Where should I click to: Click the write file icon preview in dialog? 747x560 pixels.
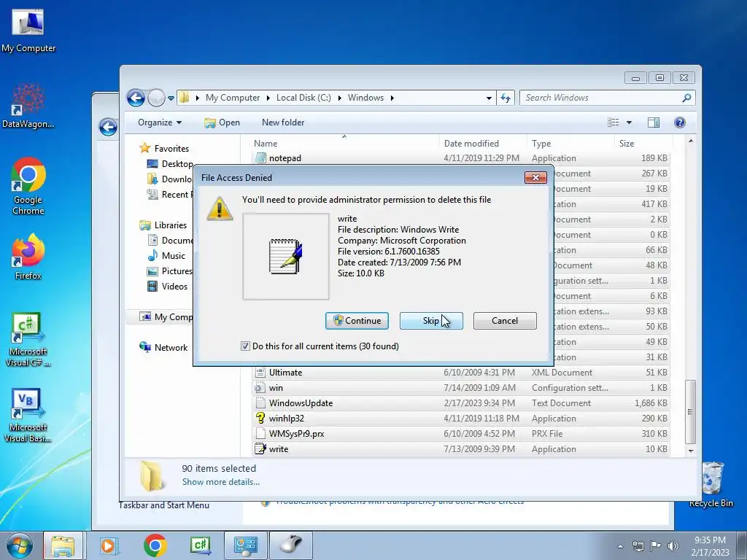[x=285, y=257]
